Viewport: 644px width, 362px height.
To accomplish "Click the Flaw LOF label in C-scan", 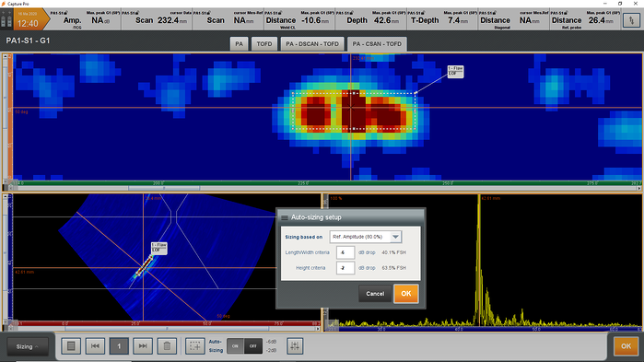I will pos(455,71).
